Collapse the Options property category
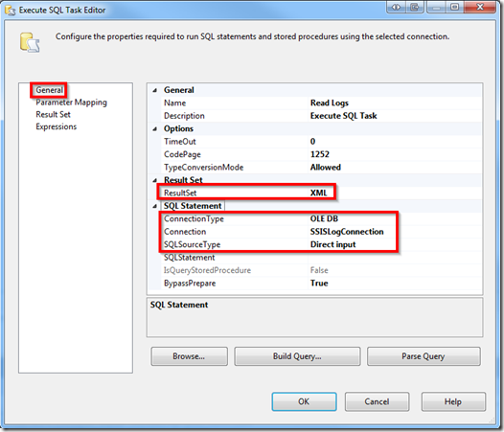Viewport: 504px width, 432px height. click(155, 129)
